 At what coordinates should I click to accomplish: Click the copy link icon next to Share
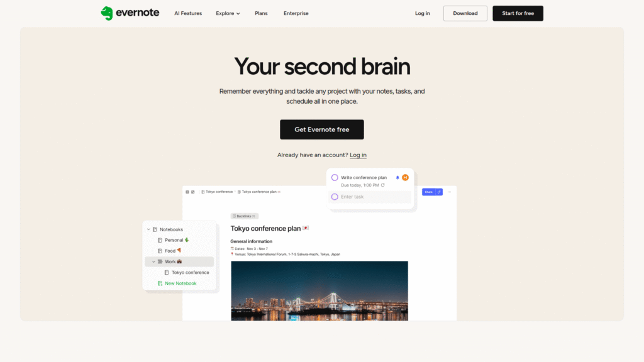coord(439,192)
